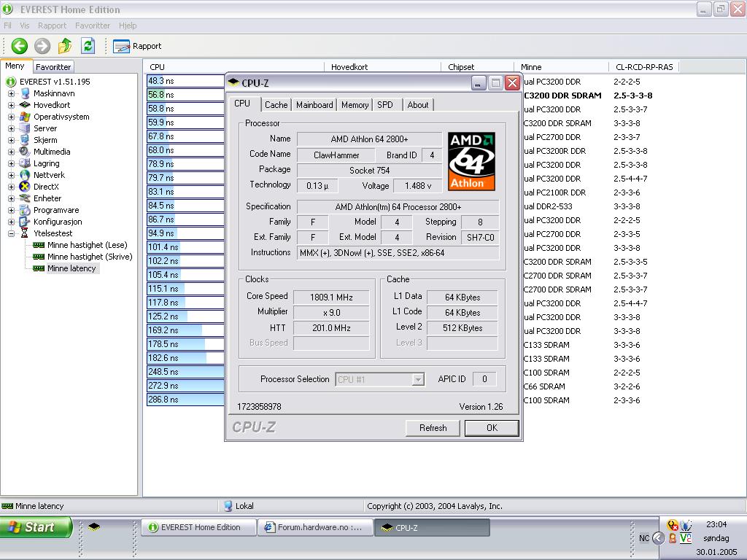Open the Hjelp menu
Image resolution: width=747 pixels, height=560 pixels.
(128, 26)
